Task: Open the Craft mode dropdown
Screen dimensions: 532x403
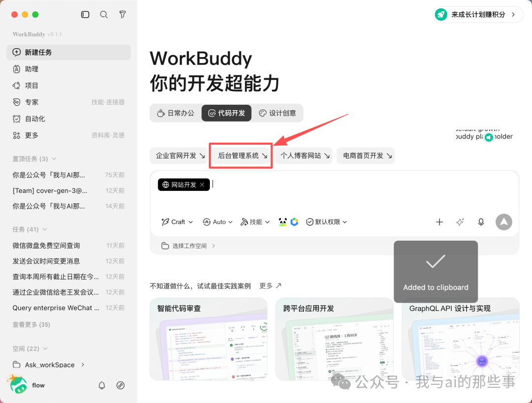Action: [177, 222]
